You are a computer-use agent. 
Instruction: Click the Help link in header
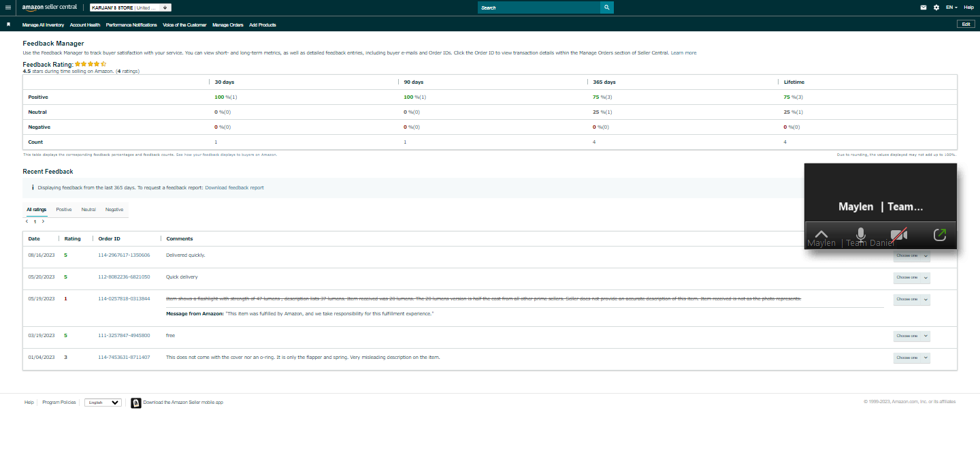coord(969,7)
